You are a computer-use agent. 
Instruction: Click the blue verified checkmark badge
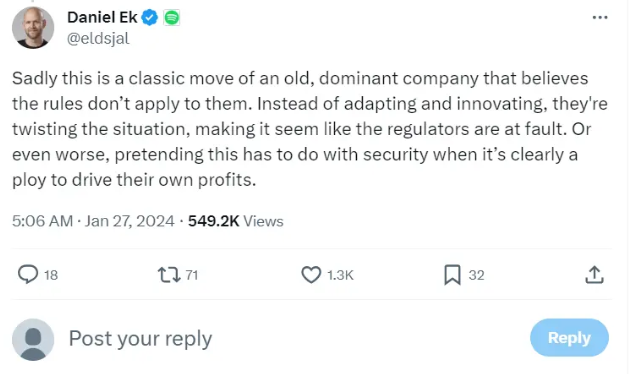click(150, 18)
